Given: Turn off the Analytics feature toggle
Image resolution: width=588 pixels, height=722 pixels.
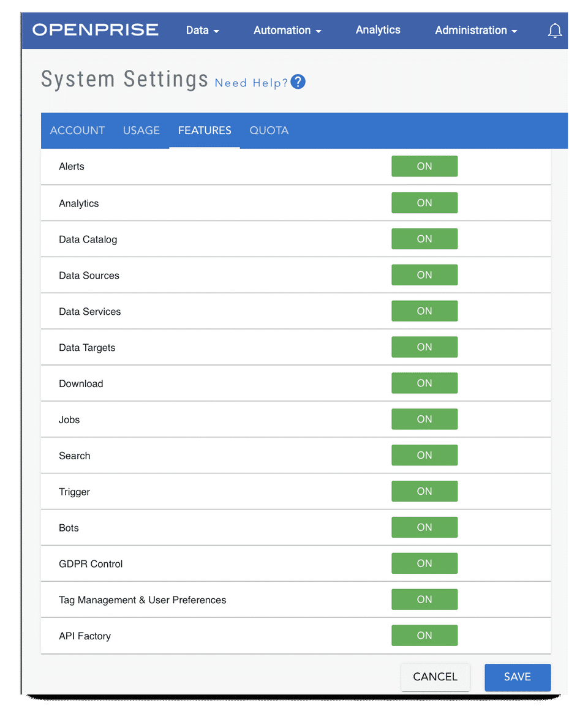Looking at the screenshot, I should (424, 203).
